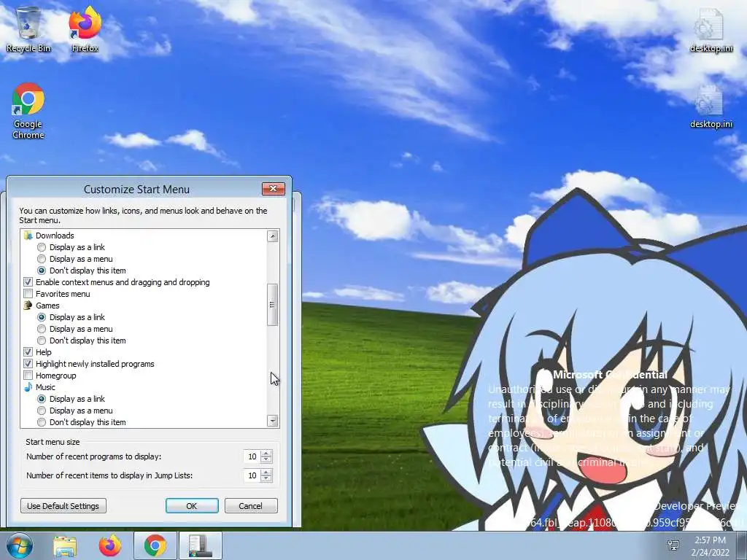Open the network tray icon
The image size is (747, 560).
tap(673, 545)
